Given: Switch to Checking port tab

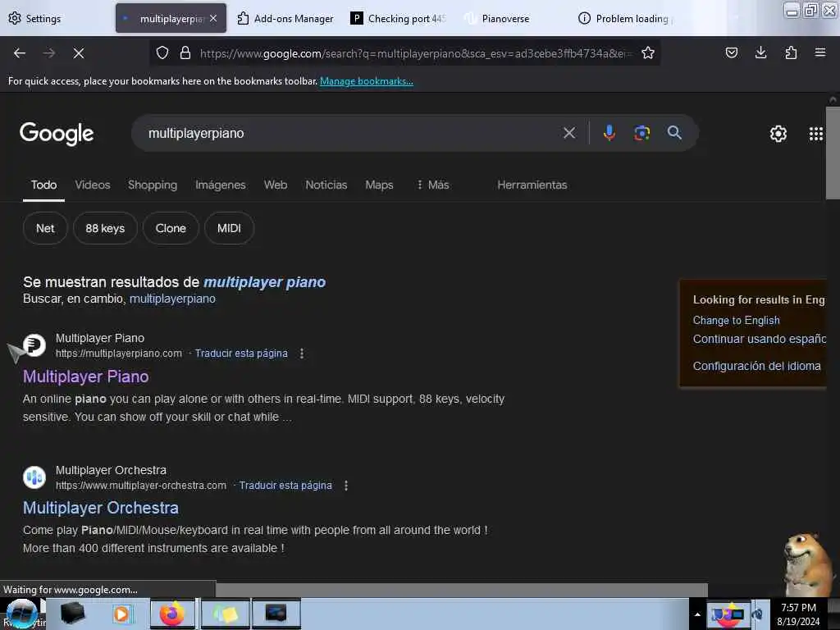Looking at the screenshot, I should [x=399, y=18].
